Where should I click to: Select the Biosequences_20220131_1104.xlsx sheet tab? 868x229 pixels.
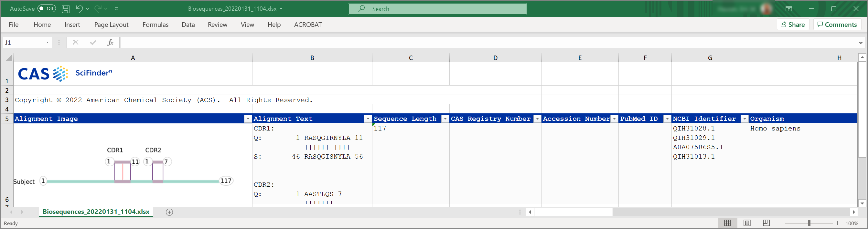pyautogui.click(x=96, y=212)
